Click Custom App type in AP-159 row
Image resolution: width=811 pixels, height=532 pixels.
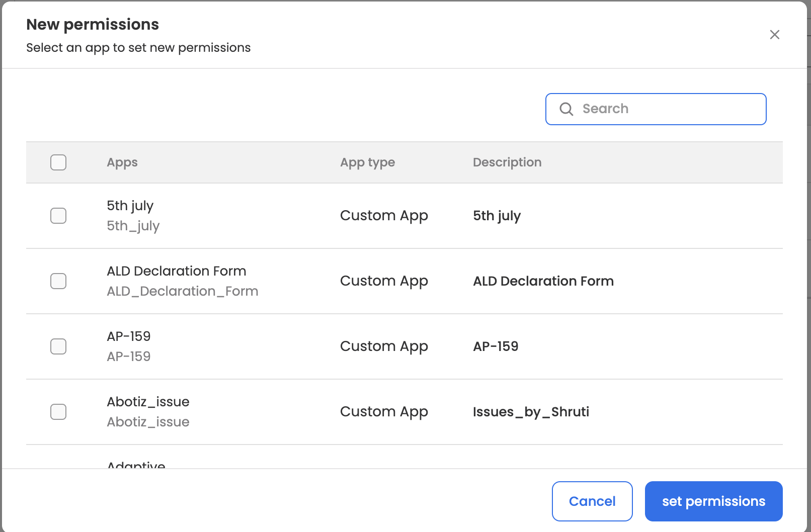click(x=383, y=346)
